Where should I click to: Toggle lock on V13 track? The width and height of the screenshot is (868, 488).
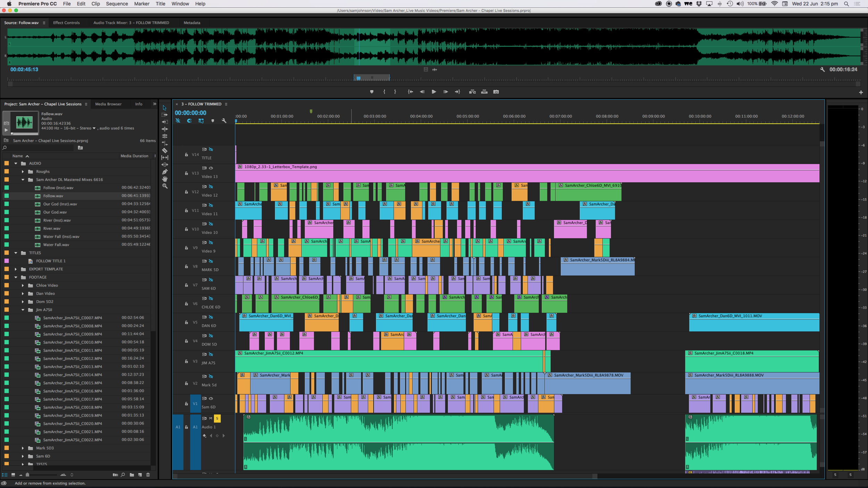point(186,173)
